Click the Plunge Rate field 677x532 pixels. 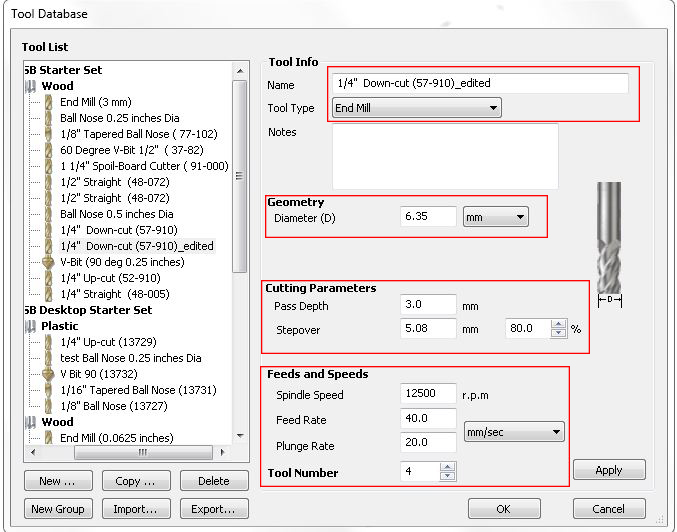point(428,442)
